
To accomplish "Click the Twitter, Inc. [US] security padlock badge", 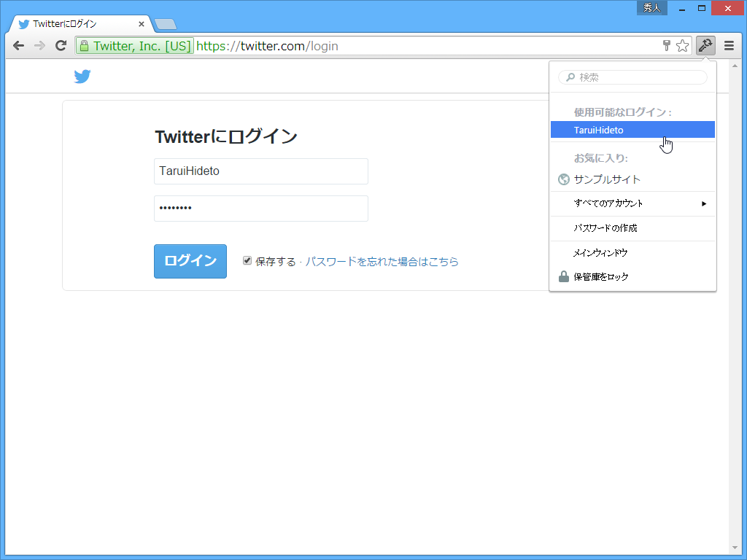I will (133, 45).
